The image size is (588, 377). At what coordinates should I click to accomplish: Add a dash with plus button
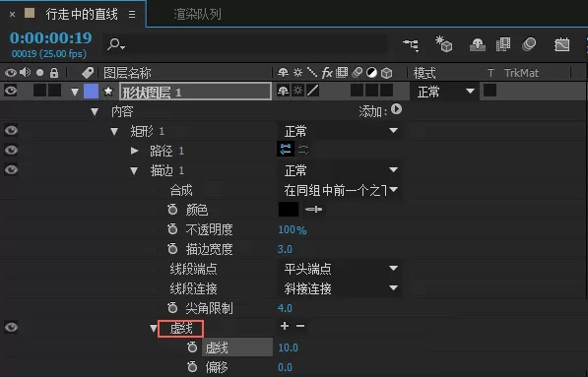(x=285, y=326)
